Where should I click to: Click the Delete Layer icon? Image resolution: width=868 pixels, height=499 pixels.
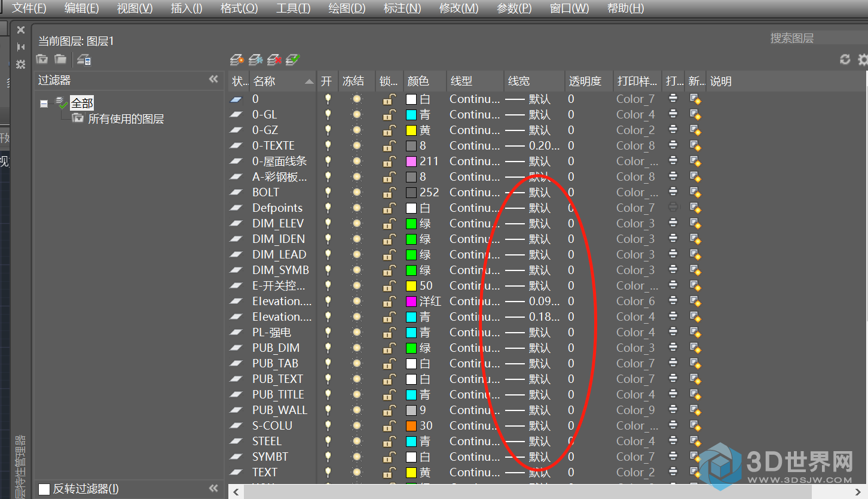tap(274, 60)
